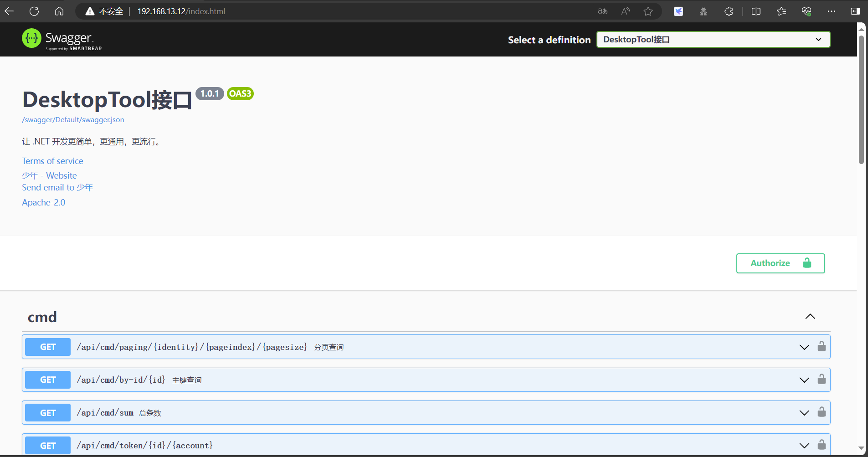The width and height of the screenshot is (868, 457).
Task: Open the 少年 - Website link
Action: point(49,175)
